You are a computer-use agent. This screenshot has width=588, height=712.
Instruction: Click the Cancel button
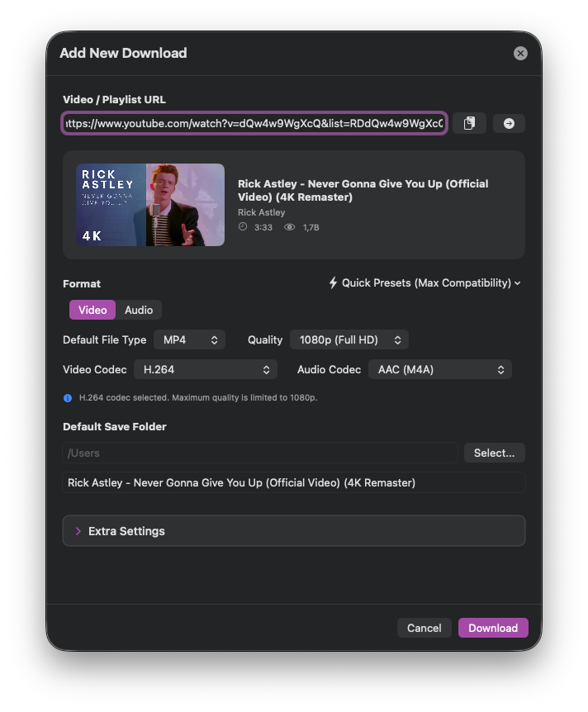[x=424, y=628]
